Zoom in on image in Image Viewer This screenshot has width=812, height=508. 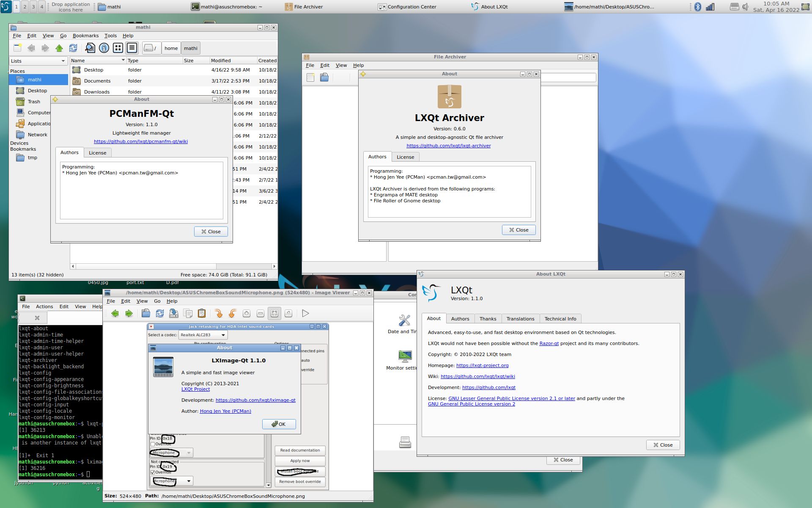[x=247, y=313]
